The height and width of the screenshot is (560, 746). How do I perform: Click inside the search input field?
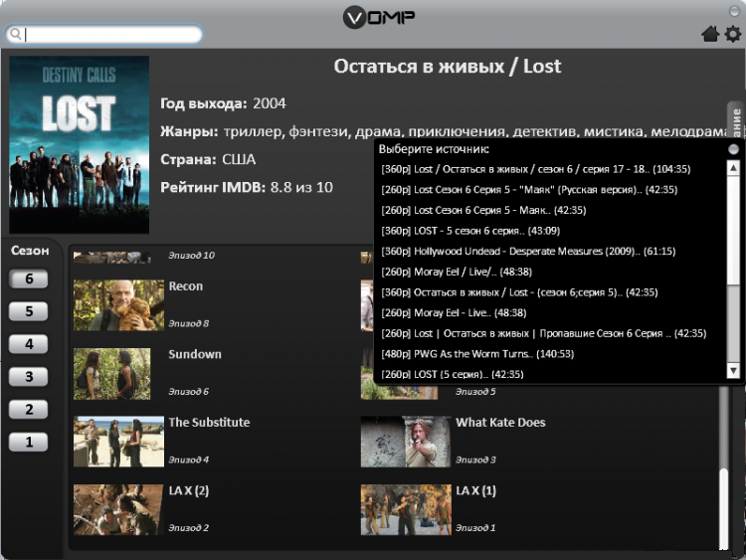109,35
